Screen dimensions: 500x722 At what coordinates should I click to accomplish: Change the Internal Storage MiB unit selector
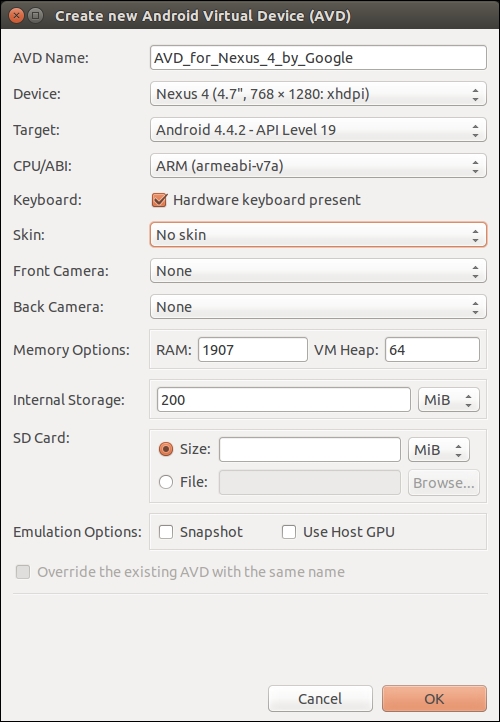(448, 400)
